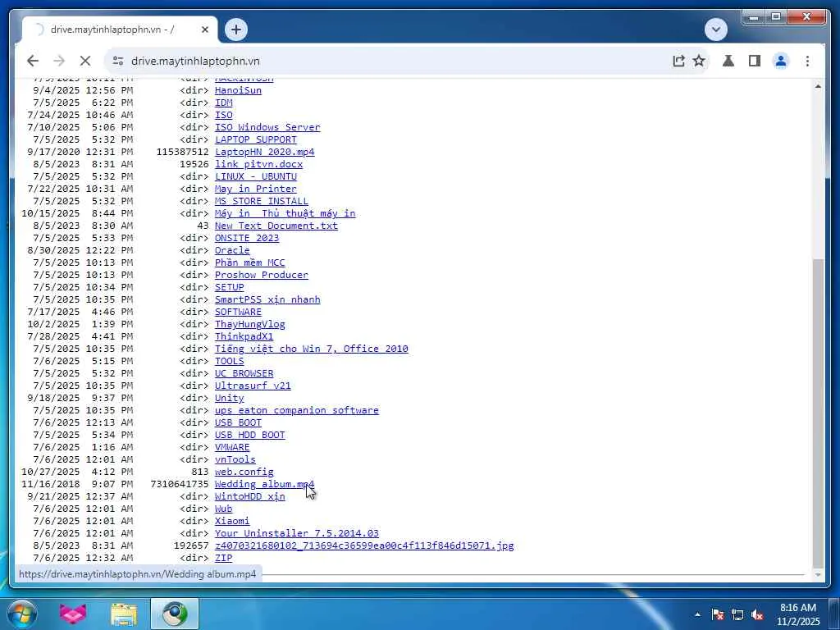
Task: Open the Action Center flag icon
Action: coord(717,614)
